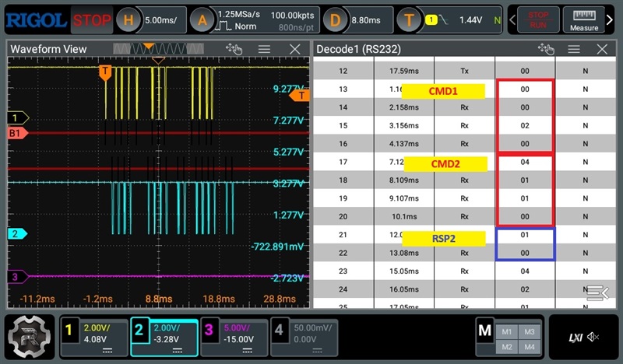The width and height of the screenshot is (623, 364).
Task: Click the collapse panel icon in decode table
Action: [597, 293]
